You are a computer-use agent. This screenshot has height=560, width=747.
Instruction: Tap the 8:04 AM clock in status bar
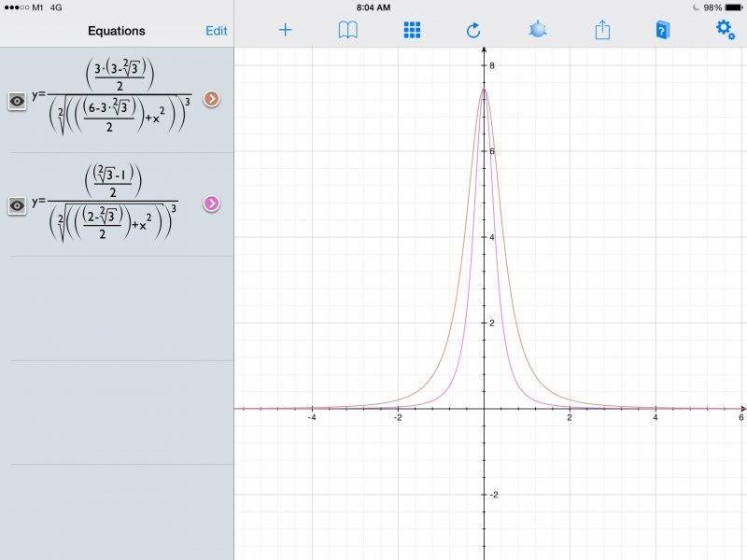coord(373,7)
